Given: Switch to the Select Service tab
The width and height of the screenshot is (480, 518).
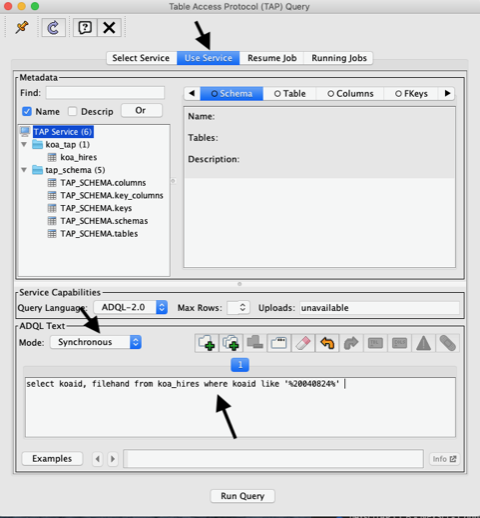Looking at the screenshot, I should [141, 58].
